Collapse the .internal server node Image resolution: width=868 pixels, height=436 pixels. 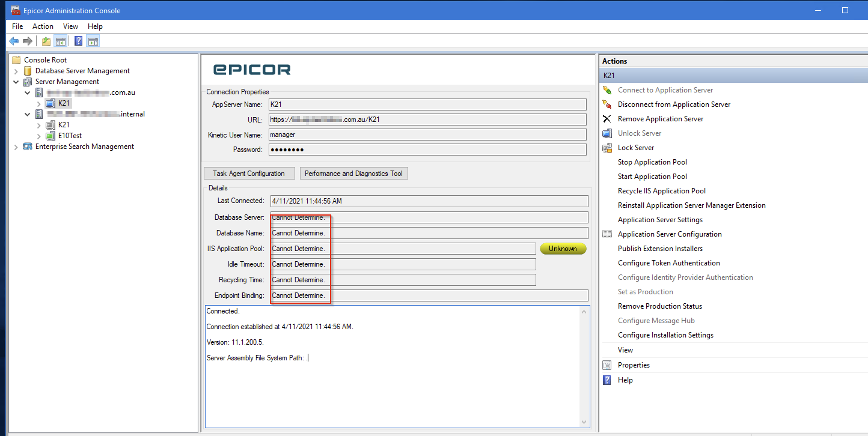click(x=28, y=114)
